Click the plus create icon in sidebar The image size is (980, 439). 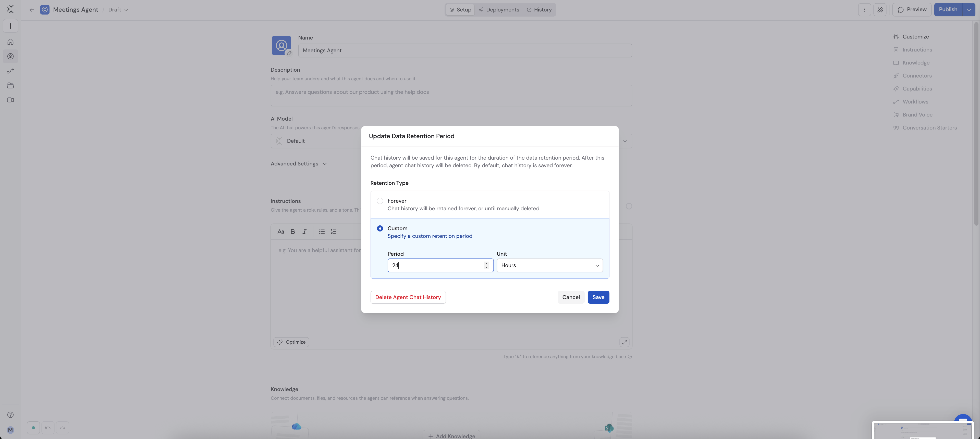[x=10, y=26]
